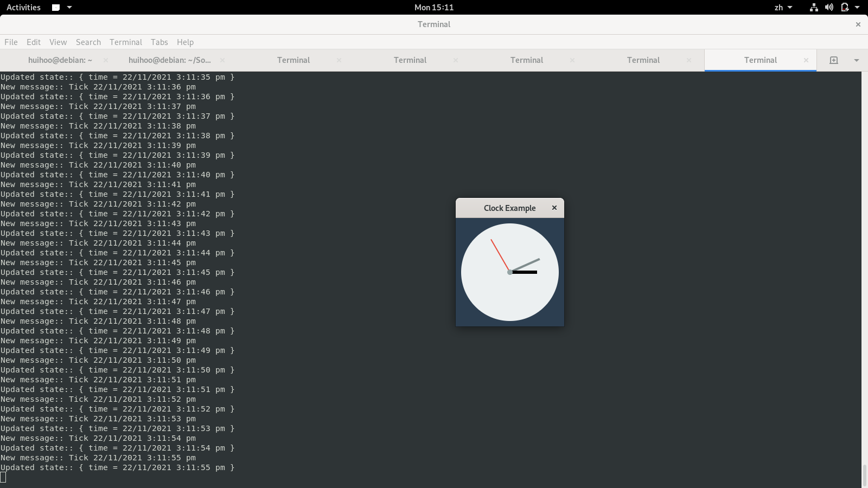
Task: Switch to the first huihoo@debian: ~ tab
Action: click(60, 60)
